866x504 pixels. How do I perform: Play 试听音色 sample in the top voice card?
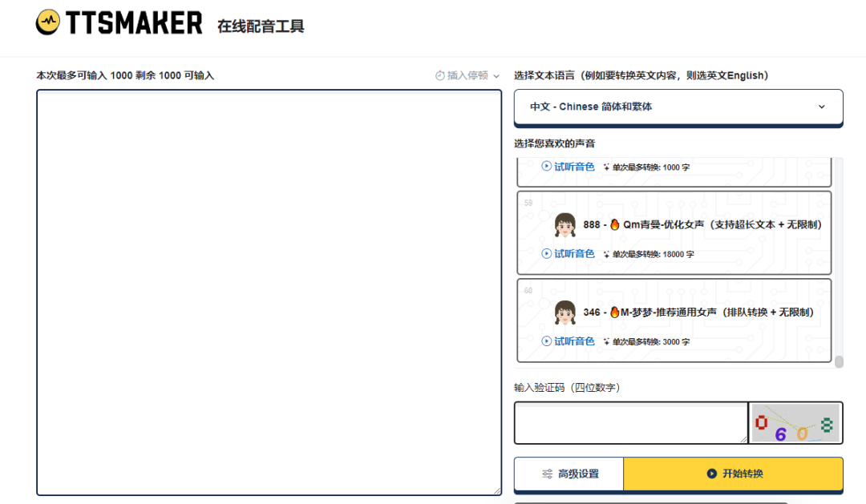[x=569, y=166]
